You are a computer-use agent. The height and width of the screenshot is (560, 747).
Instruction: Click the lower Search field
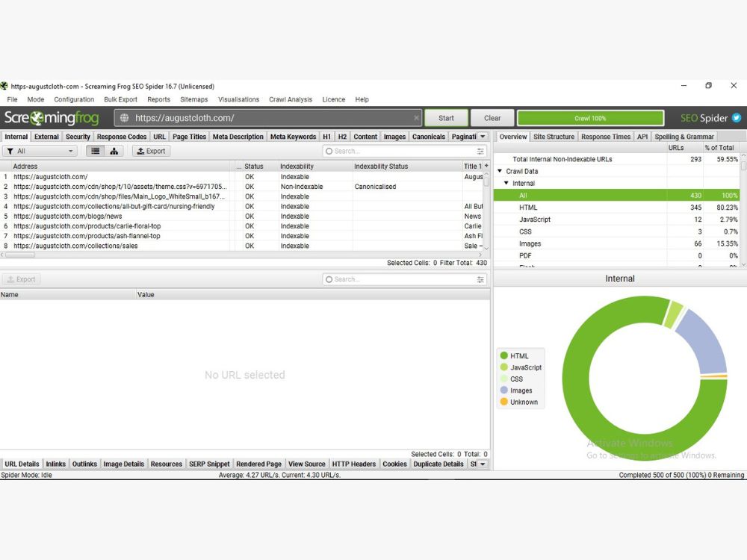tap(404, 279)
